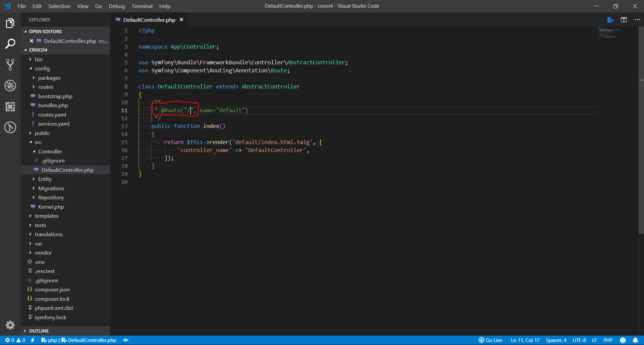This screenshot has width=644, height=345.
Task: Click the code minimap preview
Action: (x=609, y=33)
